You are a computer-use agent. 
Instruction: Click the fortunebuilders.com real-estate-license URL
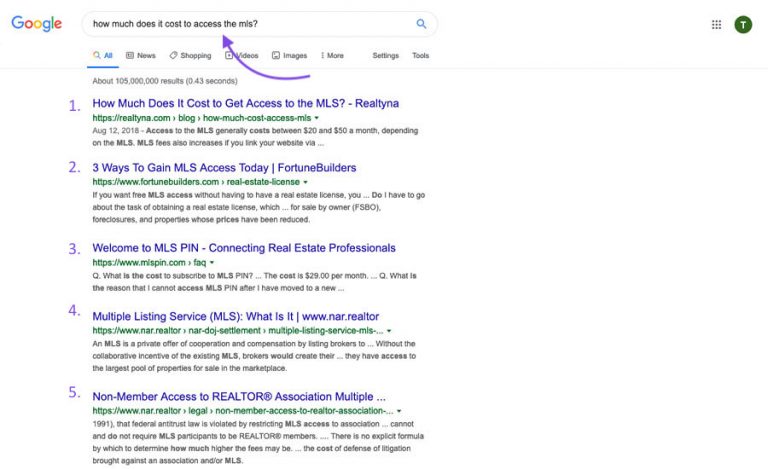[196, 182]
